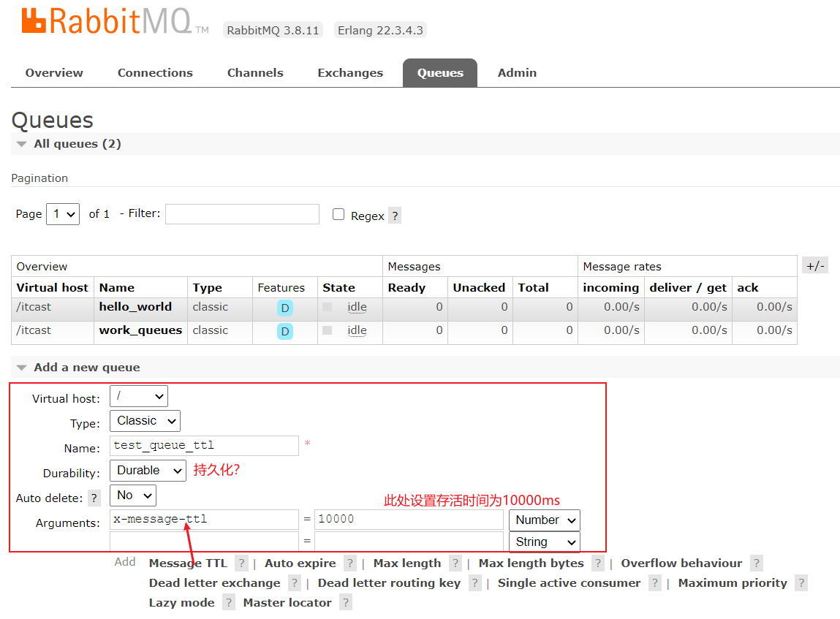840x619 pixels.
Task: Click the Dead letter exchange link
Action: pos(214,583)
